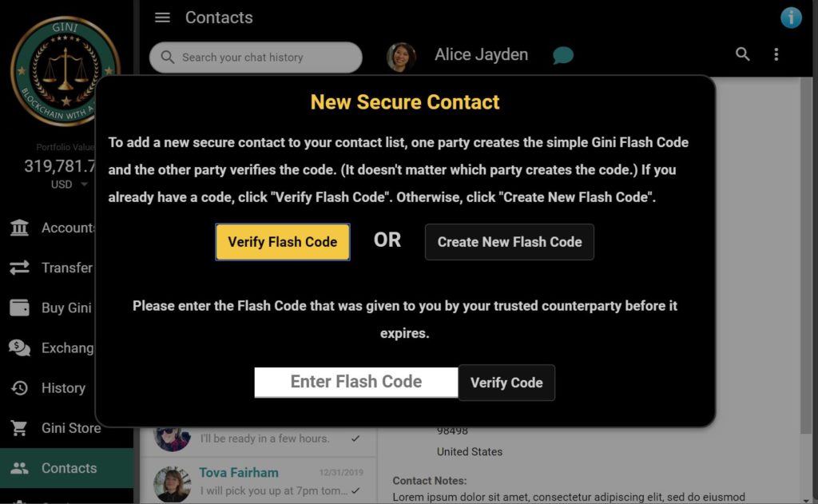Screen dimensions: 818x504
Task: Click the Buy Gini wallet icon
Action: pos(19,308)
